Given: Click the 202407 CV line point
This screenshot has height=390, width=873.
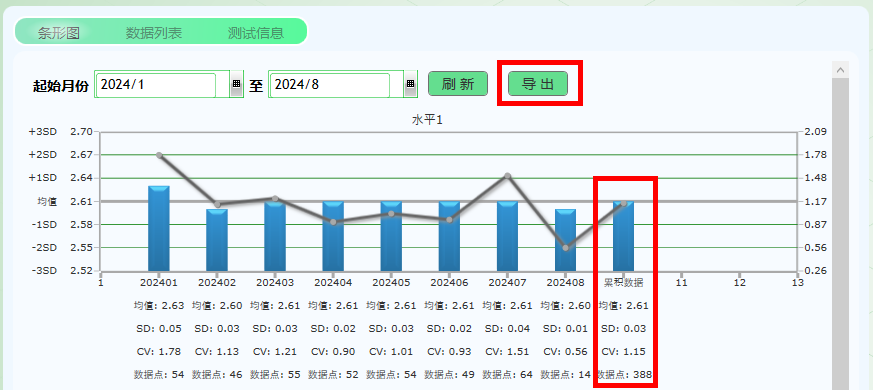Looking at the screenshot, I should [x=507, y=176].
